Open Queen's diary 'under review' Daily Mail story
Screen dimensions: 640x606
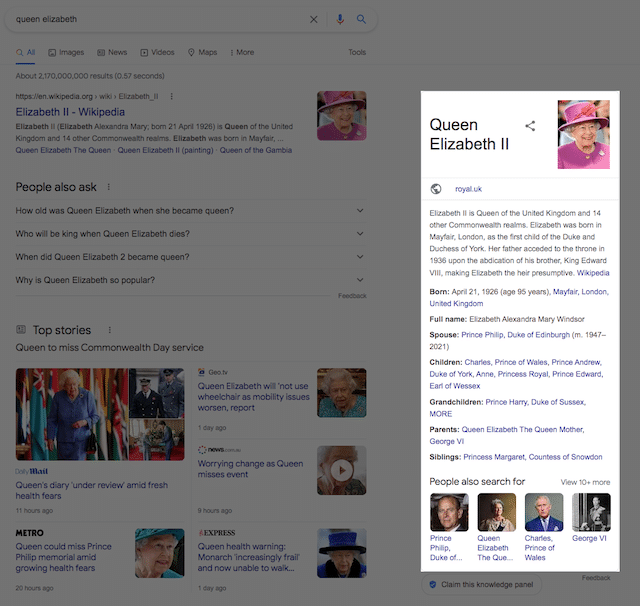point(91,491)
